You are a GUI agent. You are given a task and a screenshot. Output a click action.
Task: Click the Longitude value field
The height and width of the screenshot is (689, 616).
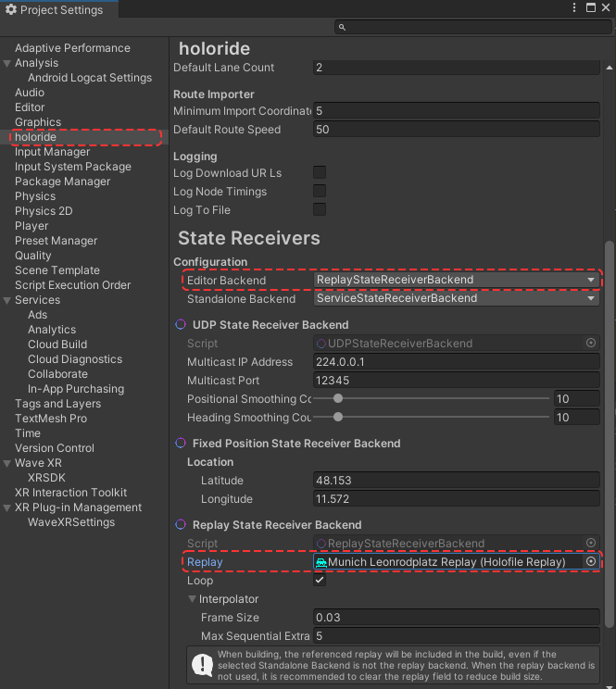tap(457, 499)
